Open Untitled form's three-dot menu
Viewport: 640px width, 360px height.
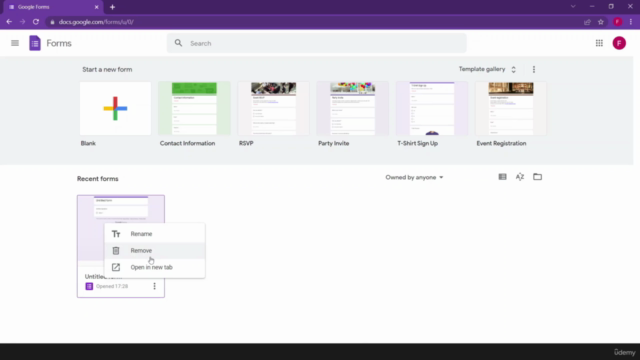click(x=154, y=286)
